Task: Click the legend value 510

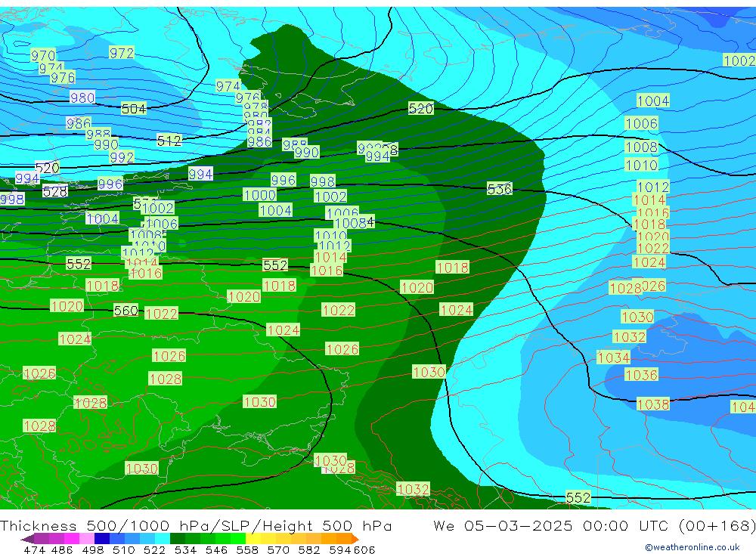Action: pyautogui.click(x=123, y=549)
